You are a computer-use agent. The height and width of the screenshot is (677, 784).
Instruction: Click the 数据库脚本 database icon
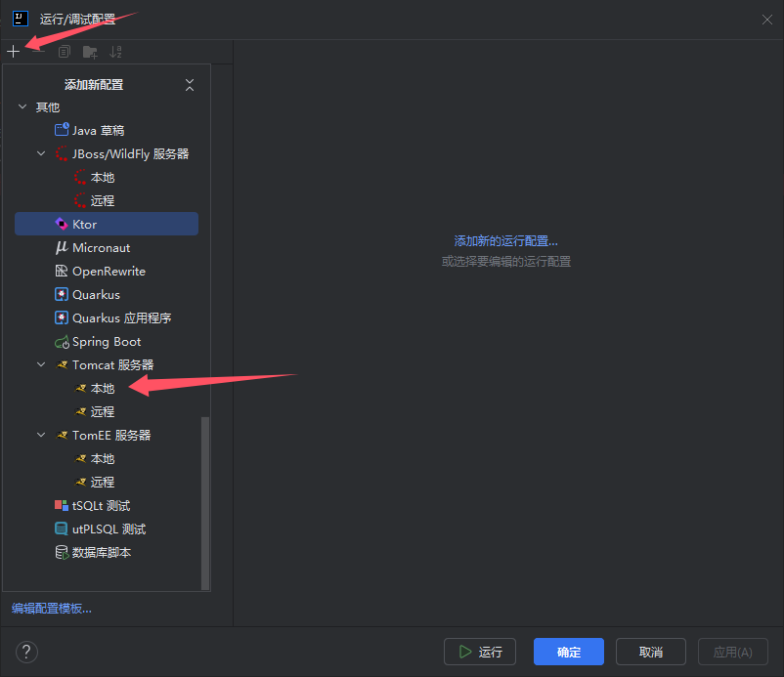62,553
